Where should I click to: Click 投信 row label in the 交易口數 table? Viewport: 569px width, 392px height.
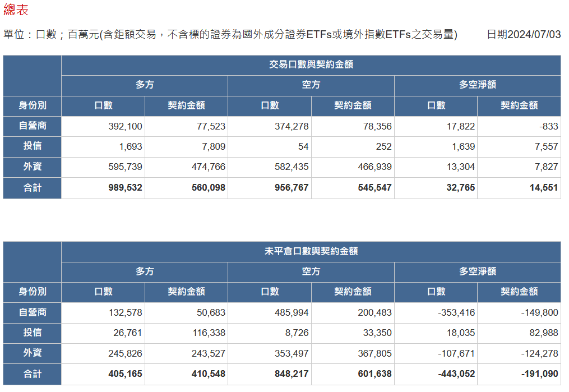(x=33, y=146)
